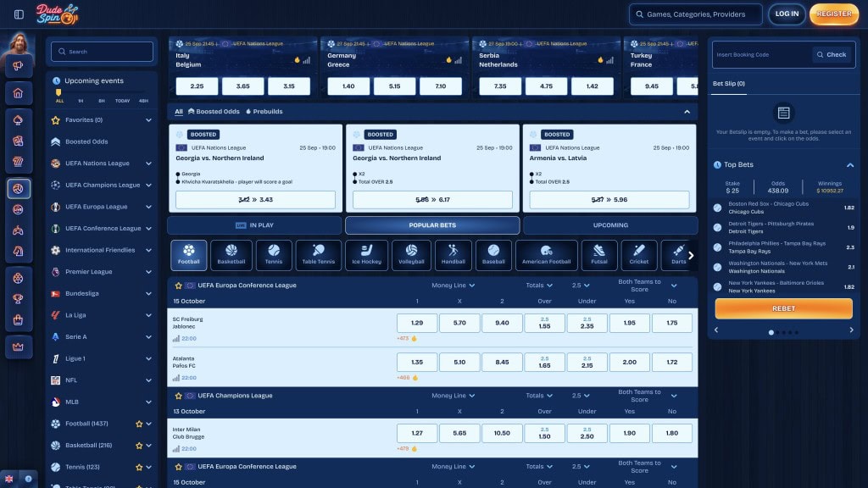Focus the Insert Booking Code field
This screenshot has width=868, height=488.
[762, 55]
